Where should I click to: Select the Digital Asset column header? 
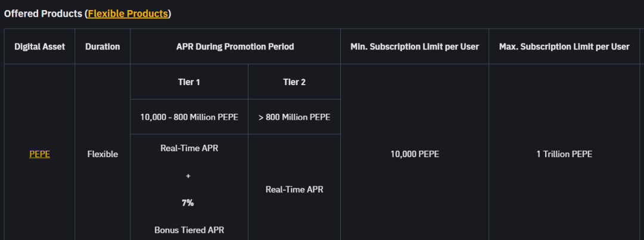click(39, 46)
